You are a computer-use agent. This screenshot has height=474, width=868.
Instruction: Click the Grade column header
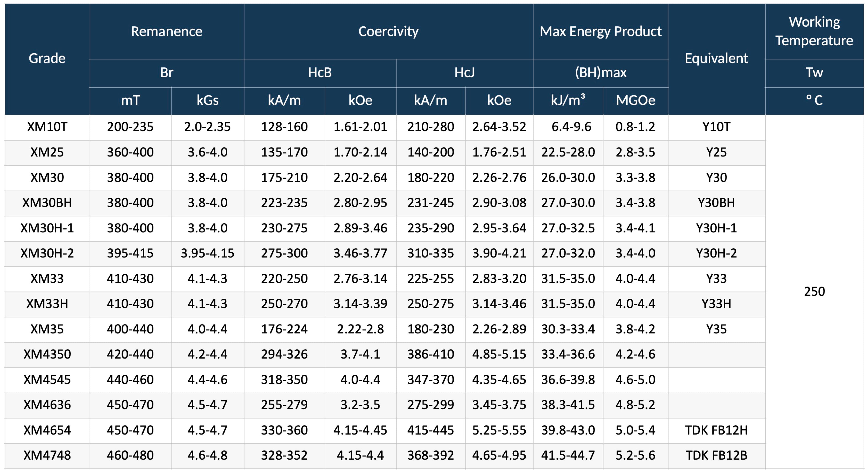coord(47,59)
